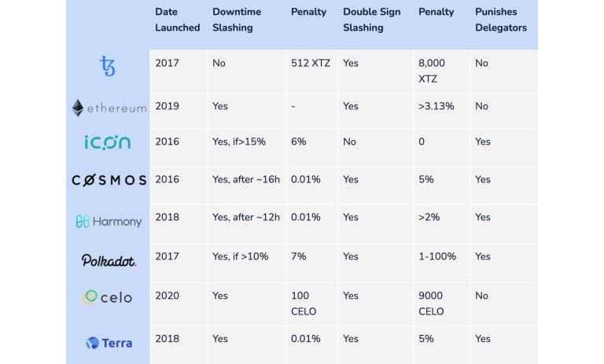Click the Cosmos logo
The width and height of the screenshot is (604, 364).
(x=109, y=180)
